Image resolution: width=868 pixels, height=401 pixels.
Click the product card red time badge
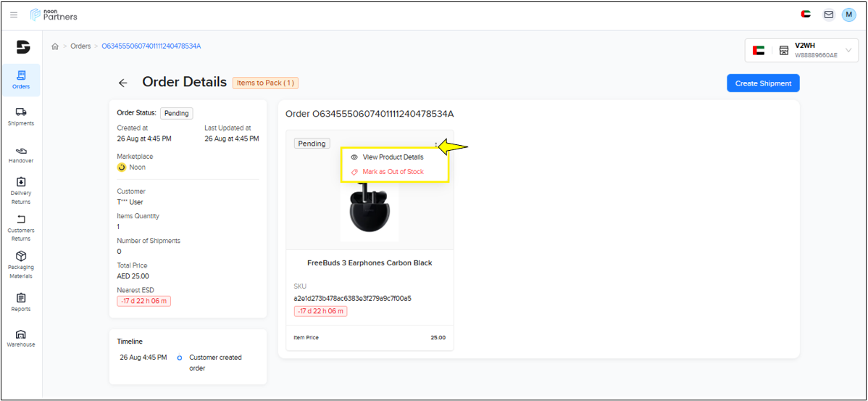click(320, 311)
